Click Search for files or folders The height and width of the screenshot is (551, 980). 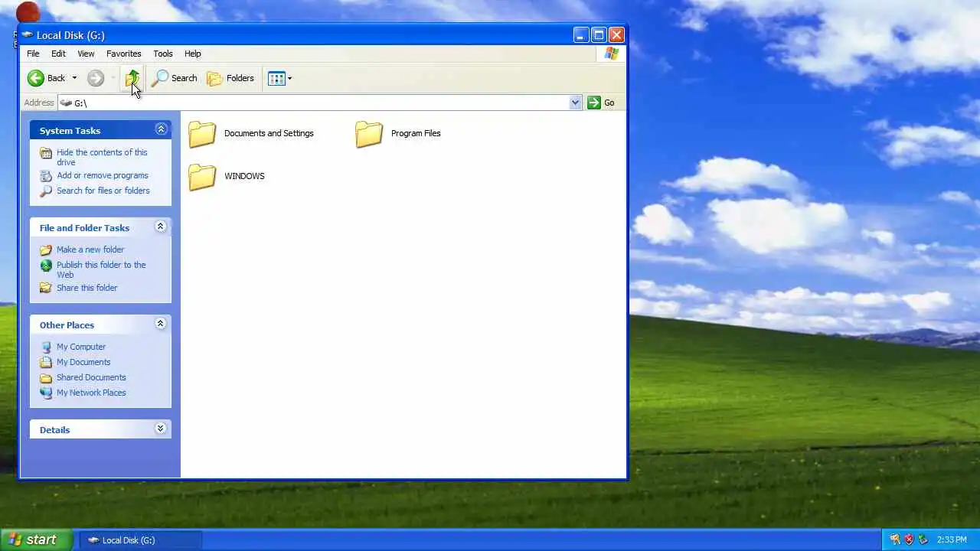(x=103, y=191)
